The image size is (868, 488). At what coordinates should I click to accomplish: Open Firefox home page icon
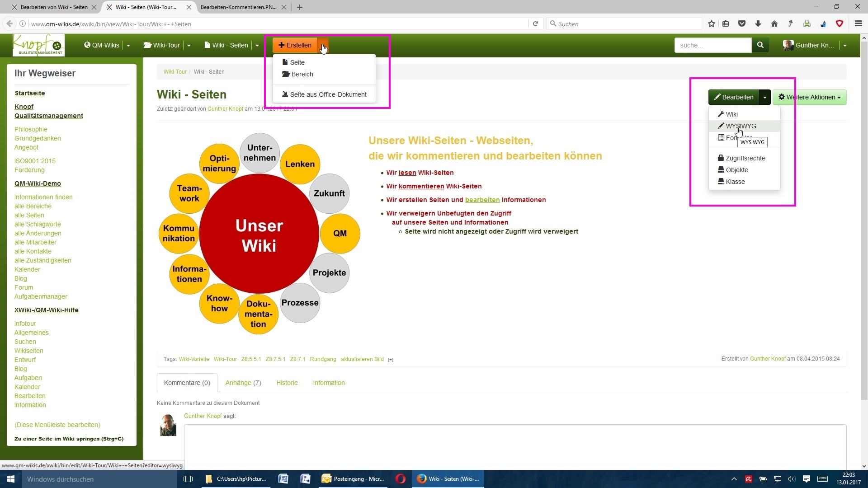(774, 24)
